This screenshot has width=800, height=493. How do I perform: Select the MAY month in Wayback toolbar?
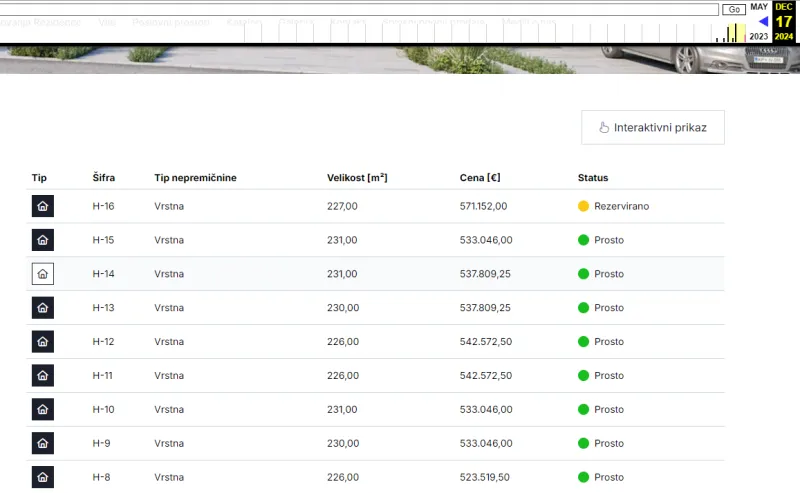pos(759,7)
